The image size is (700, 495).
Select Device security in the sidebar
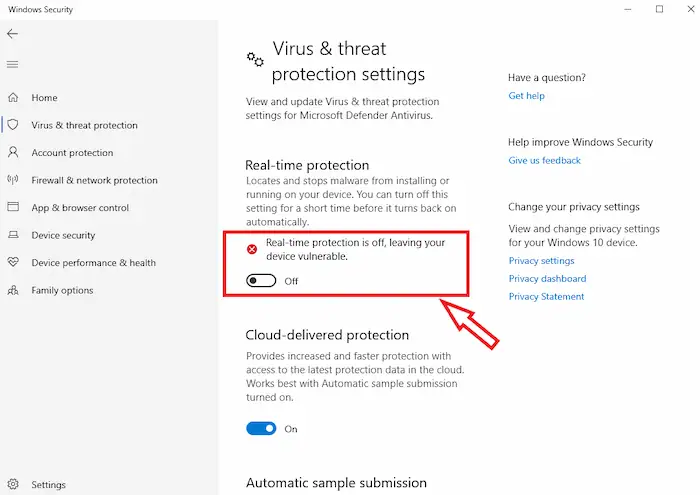pyautogui.click(x=63, y=235)
